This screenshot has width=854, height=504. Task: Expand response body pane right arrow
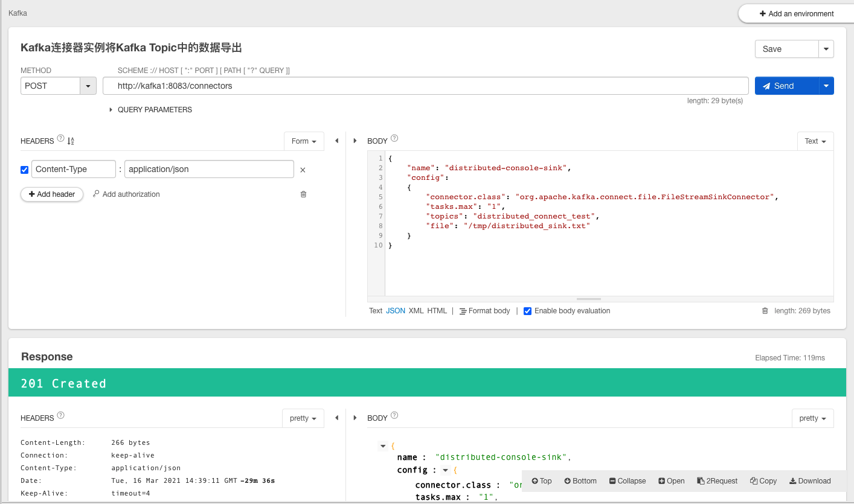click(x=355, y=418)
